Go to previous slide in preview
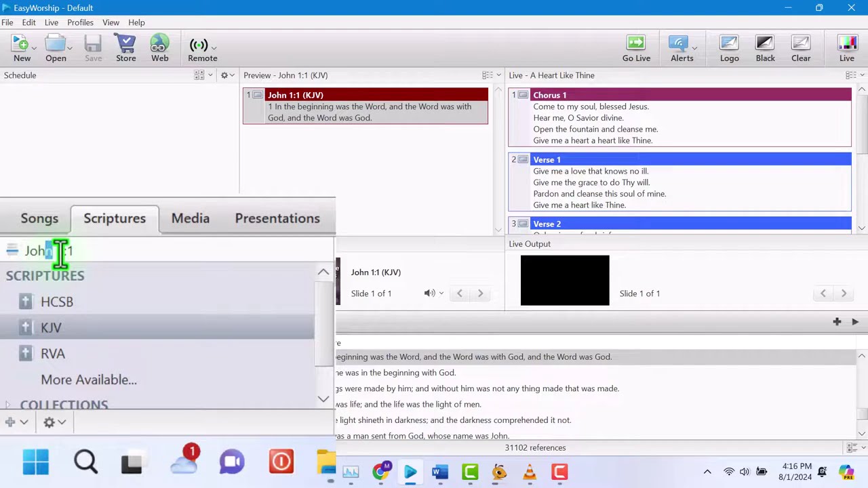Screen dimensions: 868x488 coord(460,293)
